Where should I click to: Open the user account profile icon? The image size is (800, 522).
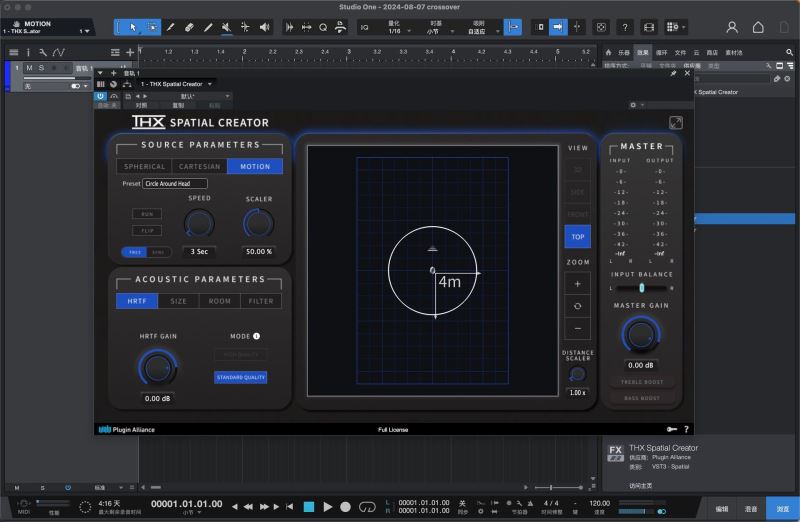point(732,27)
